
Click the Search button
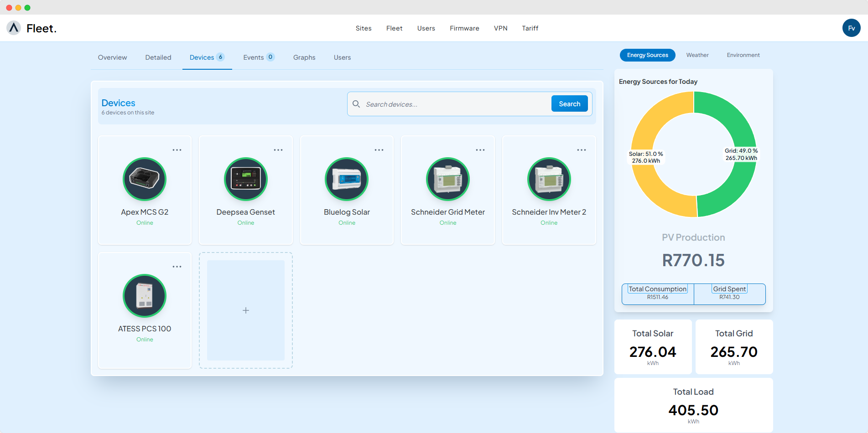(569, 103)
